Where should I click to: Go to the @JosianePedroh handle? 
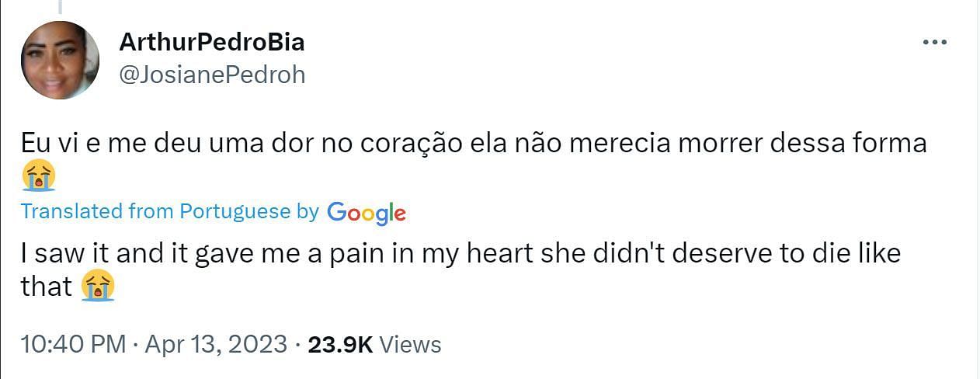tap(212, 75)
